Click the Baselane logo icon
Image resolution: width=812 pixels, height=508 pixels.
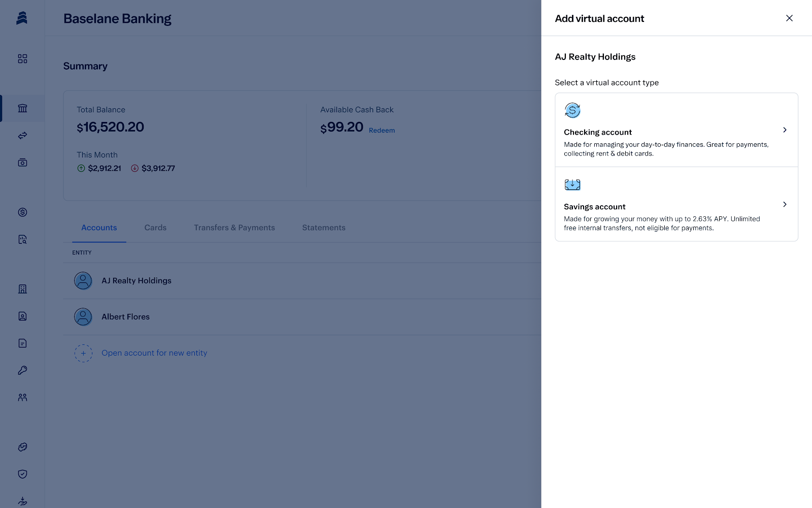tap(22, 18)
